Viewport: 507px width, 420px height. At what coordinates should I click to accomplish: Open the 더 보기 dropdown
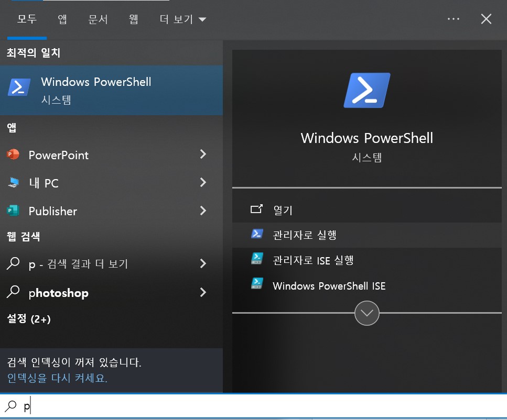tap(176, 19)
